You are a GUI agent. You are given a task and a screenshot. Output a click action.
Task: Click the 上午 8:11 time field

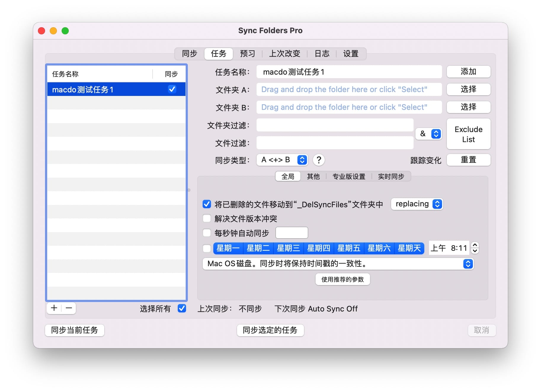point(449,248)
